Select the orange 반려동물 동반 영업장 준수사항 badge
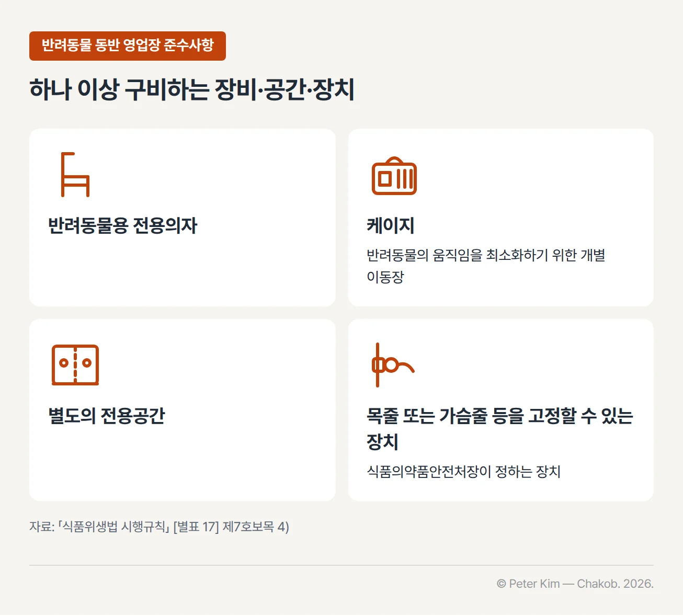Image resolution: width=683 pixels, height=616 pixels. coord(128,46)
